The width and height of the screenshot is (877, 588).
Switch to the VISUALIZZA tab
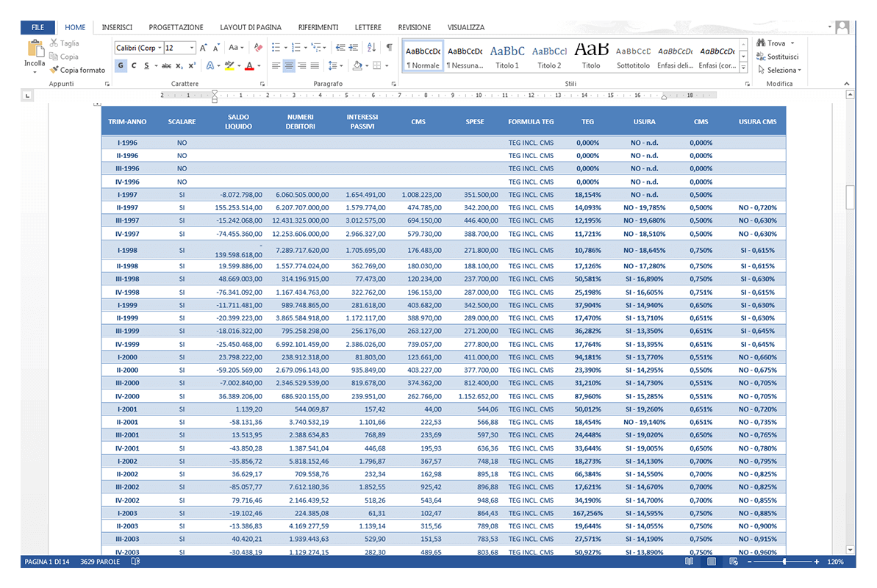point(466,27)
